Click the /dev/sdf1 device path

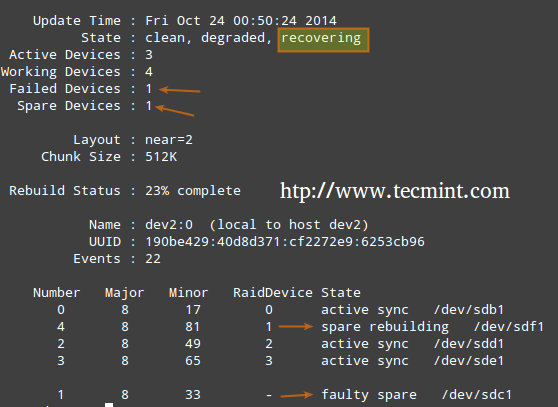tap(509, 327)
